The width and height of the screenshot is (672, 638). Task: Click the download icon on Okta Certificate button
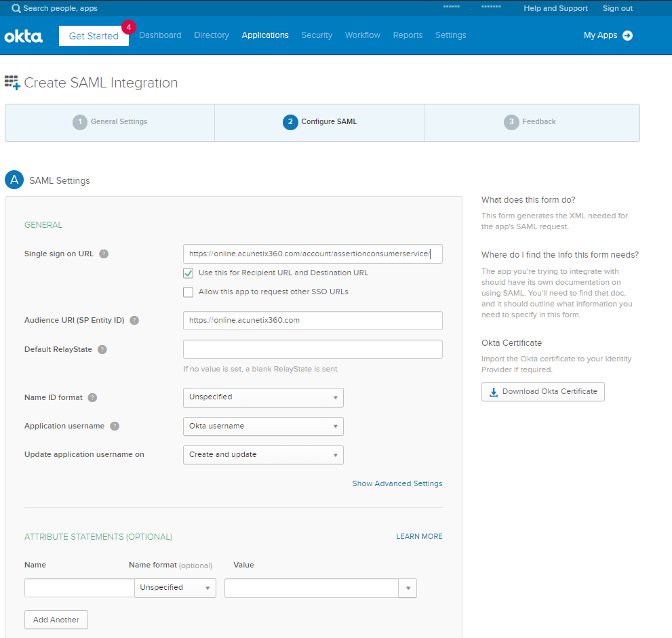(x=494, y=392)
